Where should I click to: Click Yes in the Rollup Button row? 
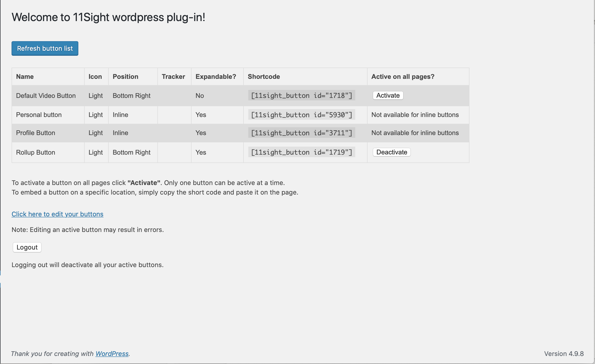click(201, 152)
